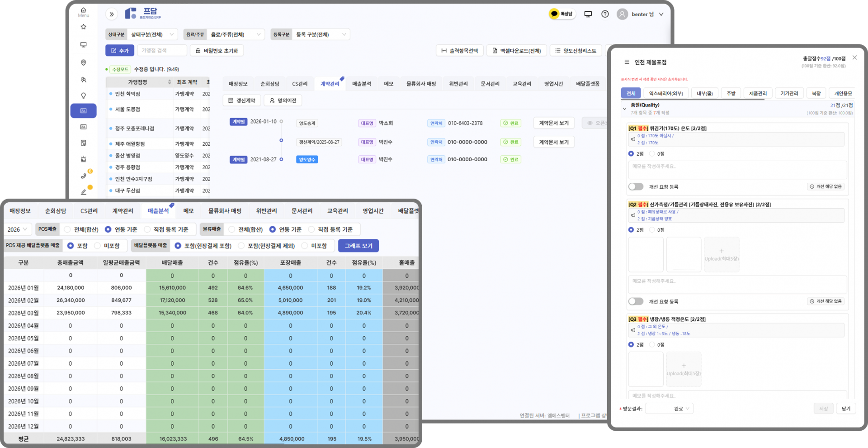Click the light bulb icon in sidebar

click(83, 95)
